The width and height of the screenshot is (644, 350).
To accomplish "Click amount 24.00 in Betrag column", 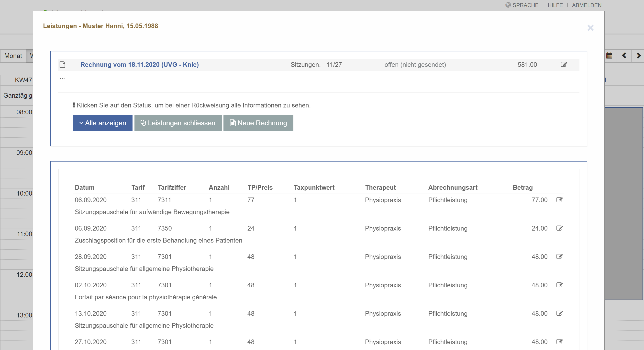I will (539, 228).
